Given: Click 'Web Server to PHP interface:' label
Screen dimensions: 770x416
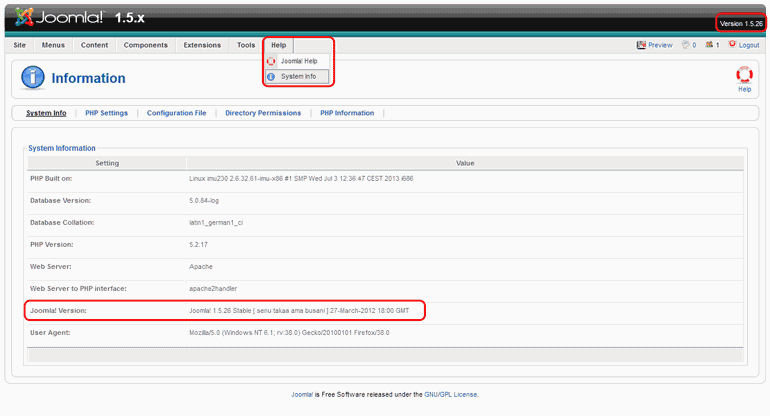Looking at the screenshot, I should 78,289.
